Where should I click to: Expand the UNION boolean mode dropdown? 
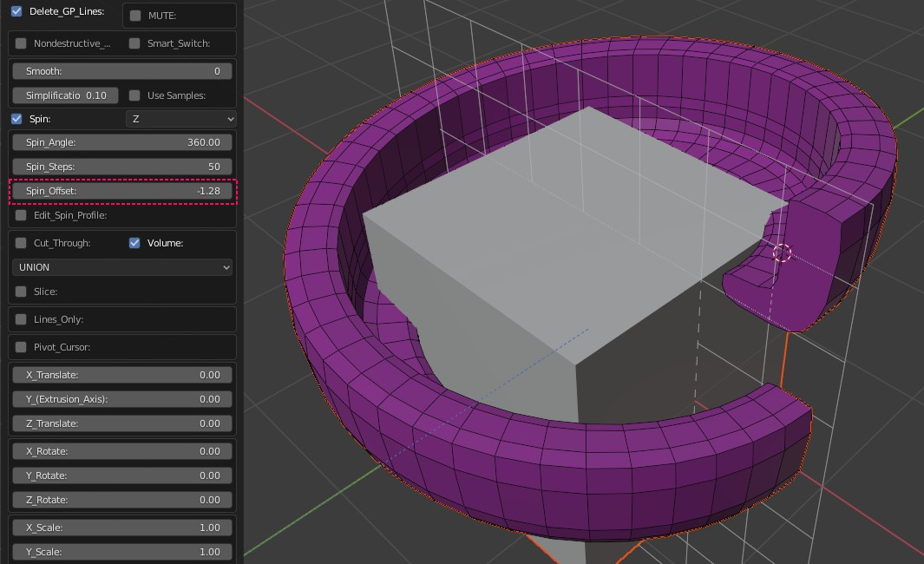(x=122, y=267)
